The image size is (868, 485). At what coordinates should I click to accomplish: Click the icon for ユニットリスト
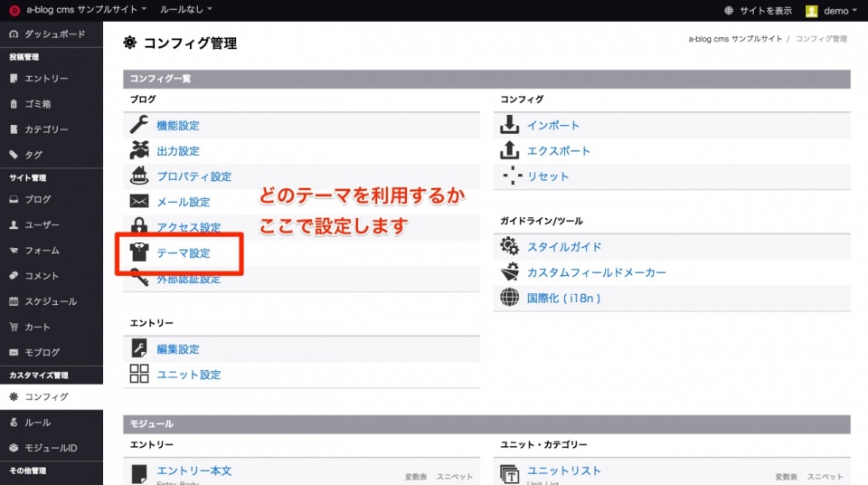(x=509, y=474)
